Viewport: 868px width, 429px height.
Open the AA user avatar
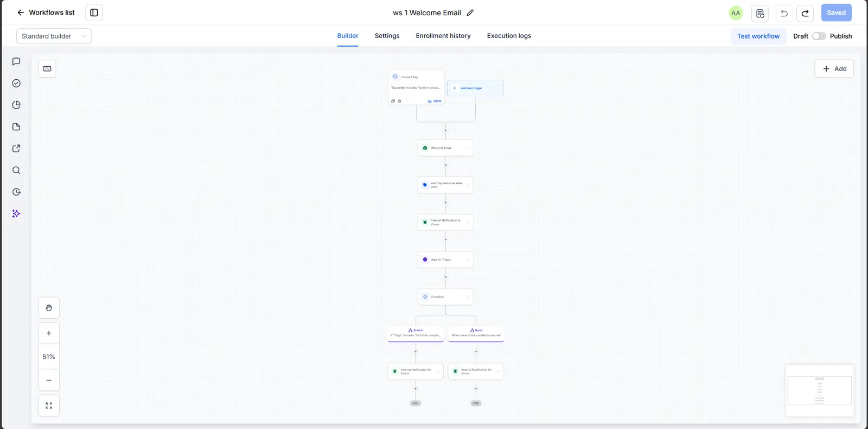736,13
